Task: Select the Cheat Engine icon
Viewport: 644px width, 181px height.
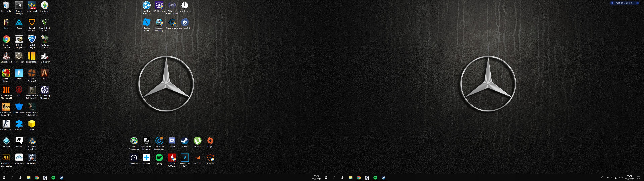Action: [172, 24]
